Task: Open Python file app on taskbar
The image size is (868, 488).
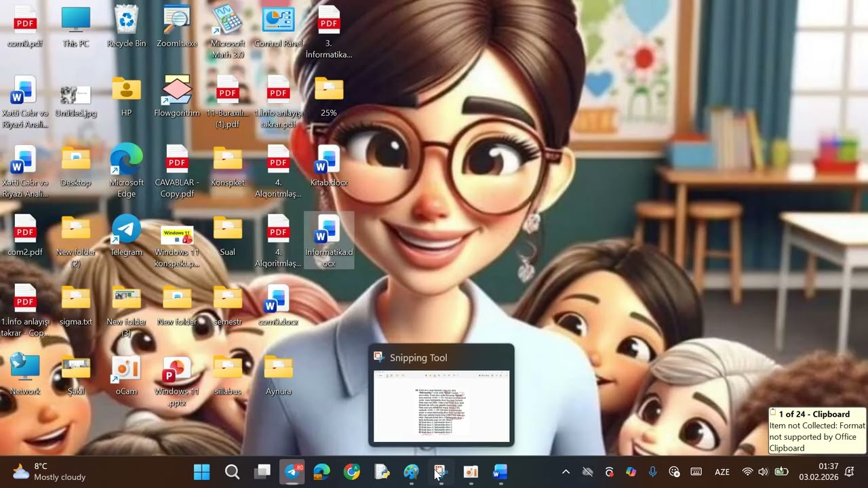Action: coord(382,472)
